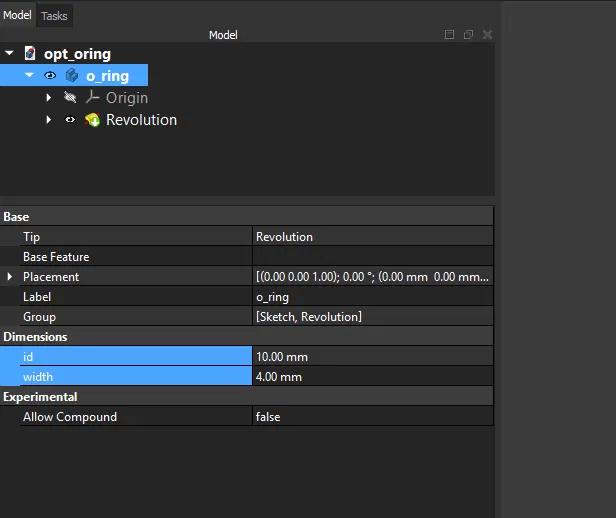The height and width of the screenshot is (518, 616).
Task: Switch to the Tasks tab
Action: click(54, 16)
